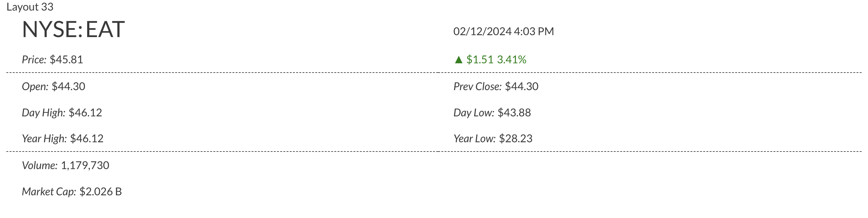The height and width of the screenshot is (218, 868).
Task: Click the Day High label
Action: tap(43, 113)
